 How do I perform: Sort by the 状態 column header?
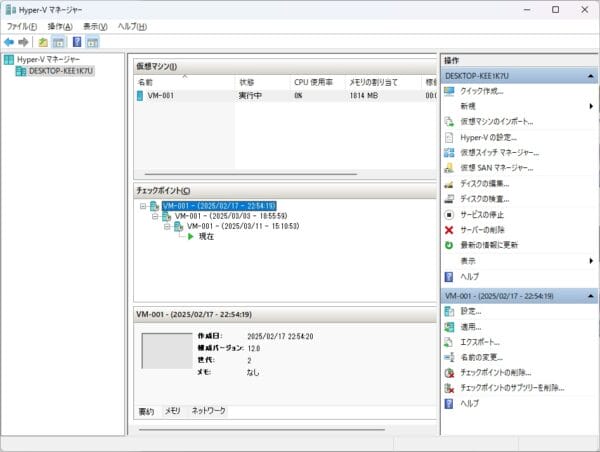(262, 82)
